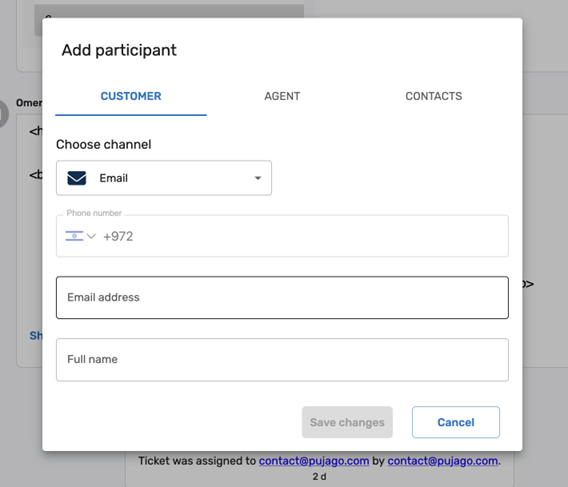568x487 pixels.
Task: Click Save changes button
Action: (x=347, y=422)
